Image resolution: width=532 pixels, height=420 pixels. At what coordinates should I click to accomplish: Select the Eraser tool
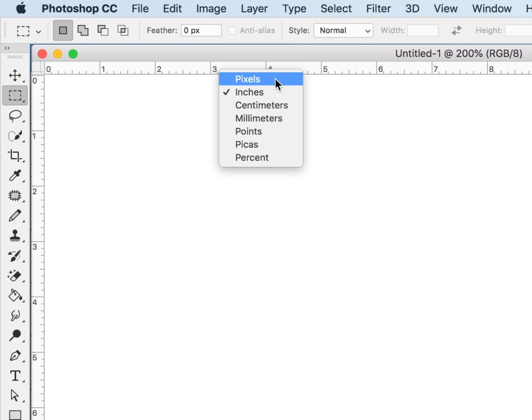16,276
